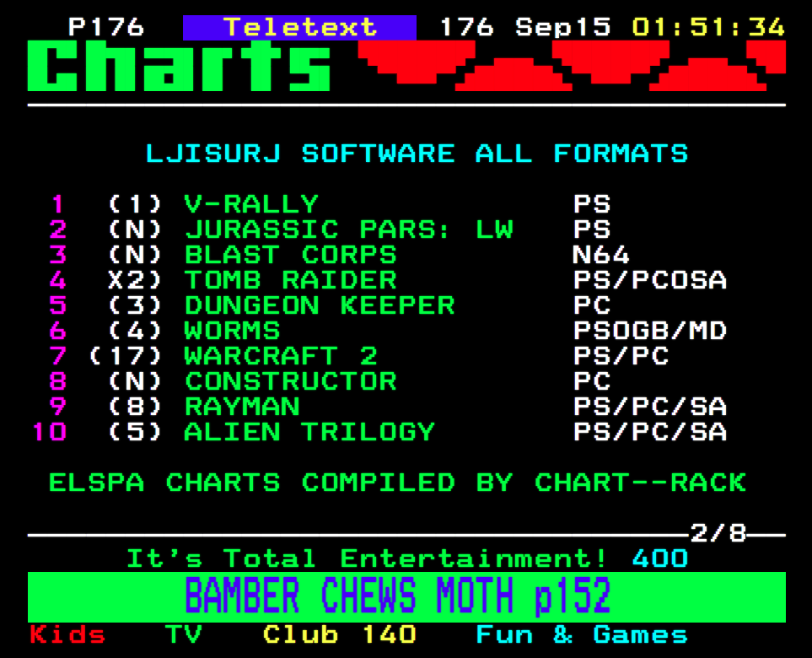Select the BLAST CORPS entry
The width and height of the screenshot is (812, 658).
pos(291,255)
